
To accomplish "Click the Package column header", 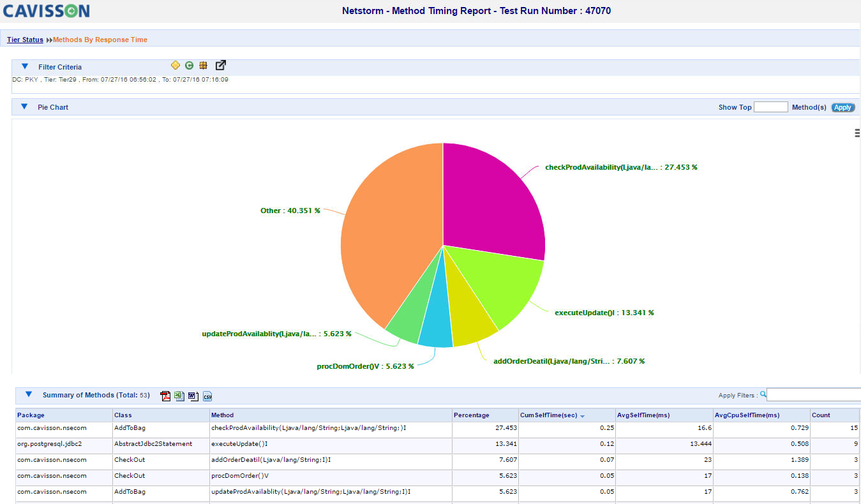I will 64,415.
